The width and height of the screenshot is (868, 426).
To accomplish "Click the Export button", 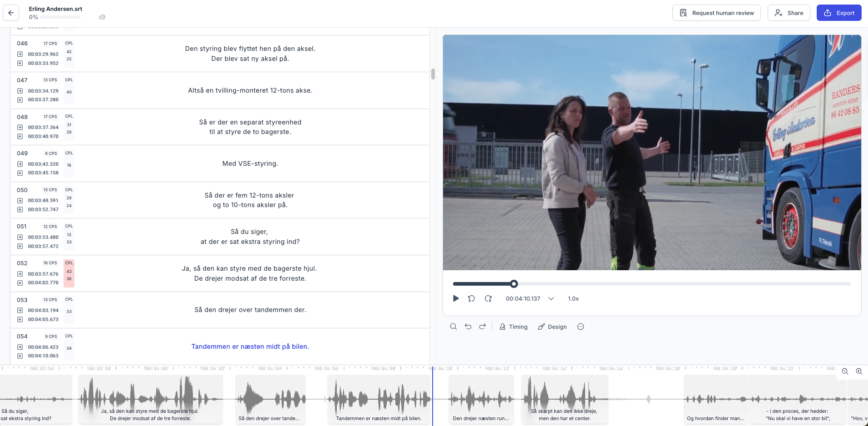I will click(838, 13).
